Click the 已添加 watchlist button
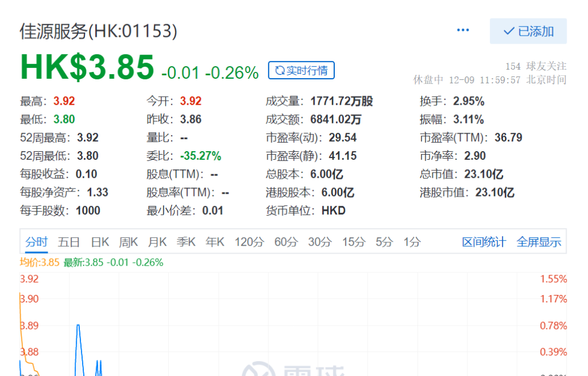Image resolution: width=588 pixels, height=376 pixels. 528,31
